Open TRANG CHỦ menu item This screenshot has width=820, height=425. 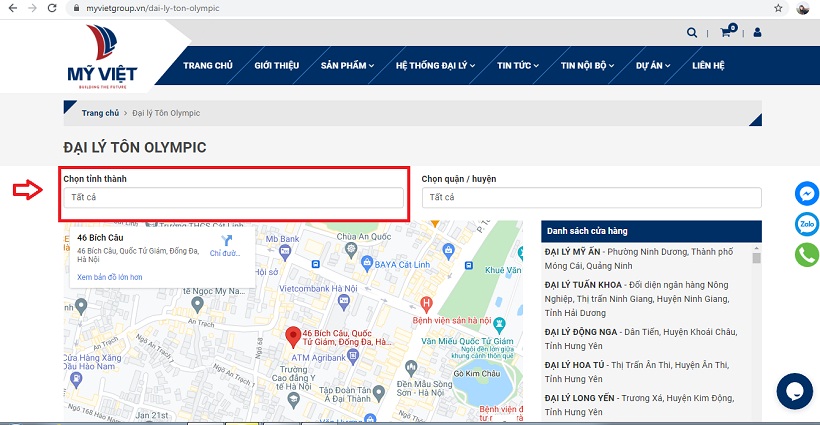point(208,65)
